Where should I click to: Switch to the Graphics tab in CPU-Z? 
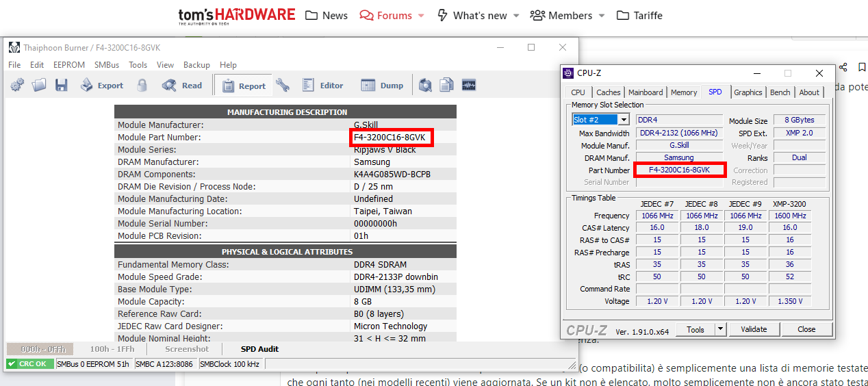[x=748, y=92]
